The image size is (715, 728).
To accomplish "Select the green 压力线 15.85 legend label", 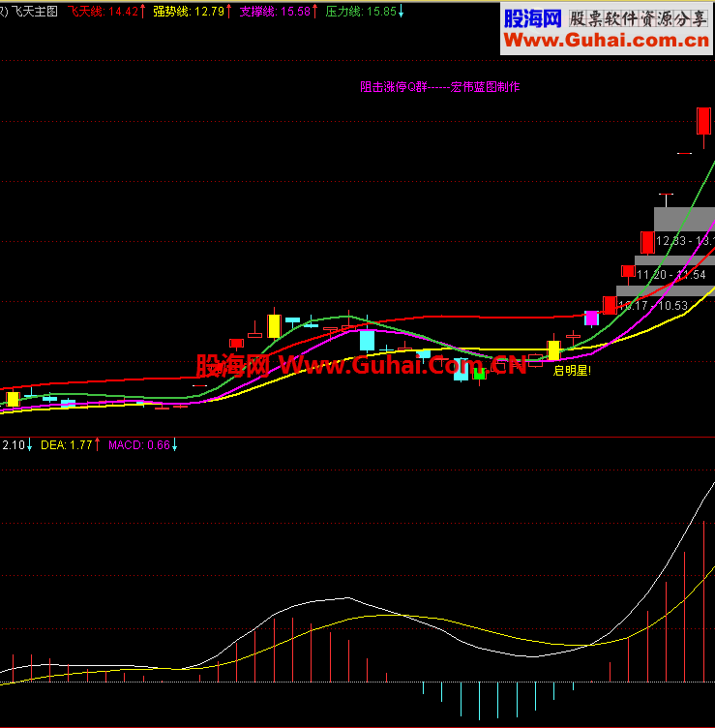I will [361, 12].
